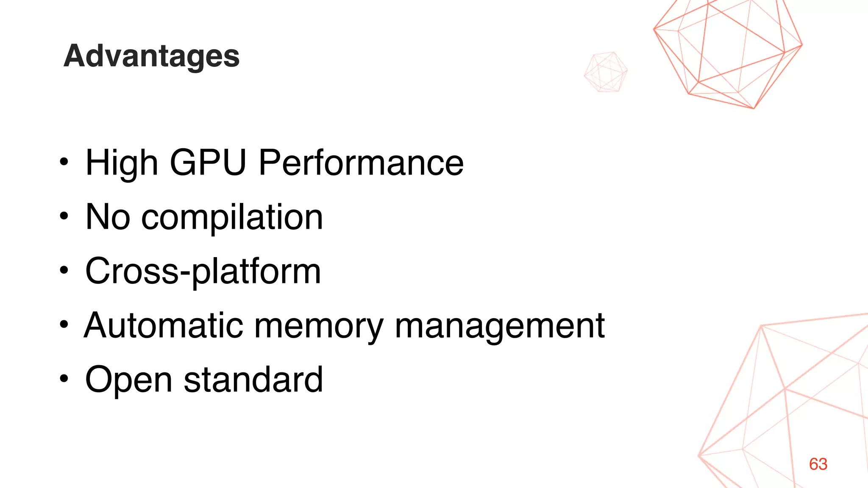Click the word standard in last bullet

pos(253,380)
